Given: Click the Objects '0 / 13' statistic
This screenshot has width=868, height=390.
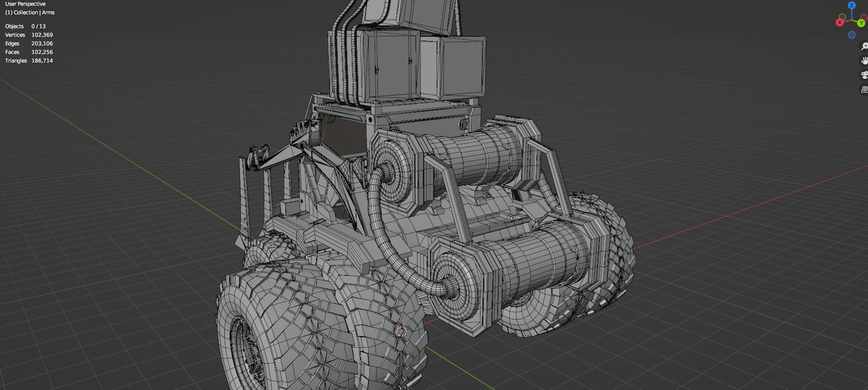Looking at the screenshot, I should pyautogui.click(x=39, y=26).
